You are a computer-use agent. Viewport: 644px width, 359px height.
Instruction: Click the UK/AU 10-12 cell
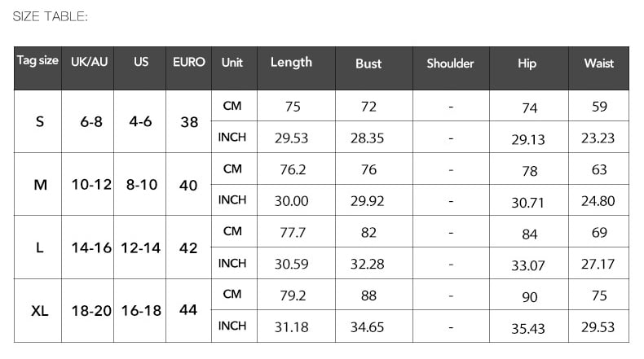point(91,185)
